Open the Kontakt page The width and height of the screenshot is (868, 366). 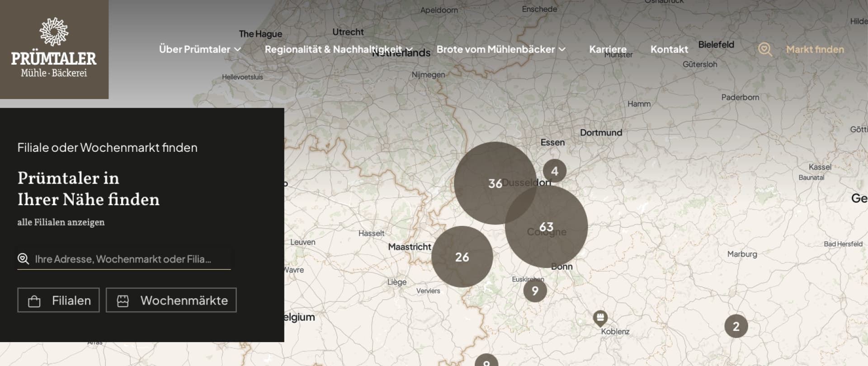(x=669, y=49)
